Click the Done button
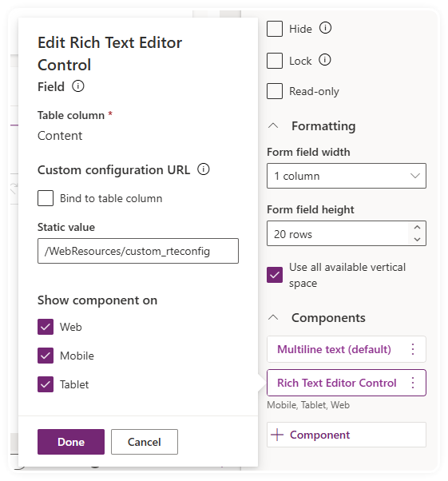The width and height of the screenshot is (448, 481). click(71, 442)
